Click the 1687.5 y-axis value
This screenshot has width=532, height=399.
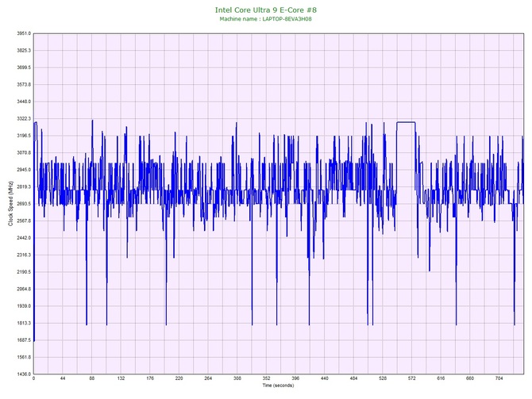tap(24, 340)
